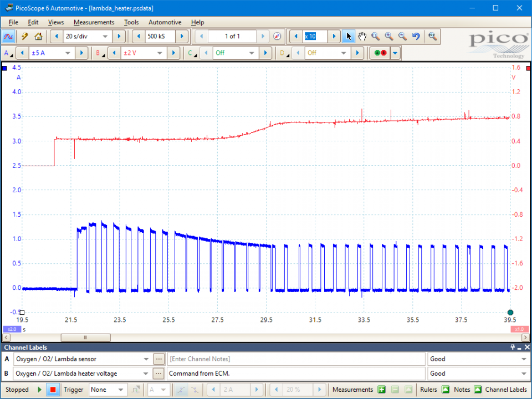
Task: Open the Measurements menu
Action: pos(94,22)
